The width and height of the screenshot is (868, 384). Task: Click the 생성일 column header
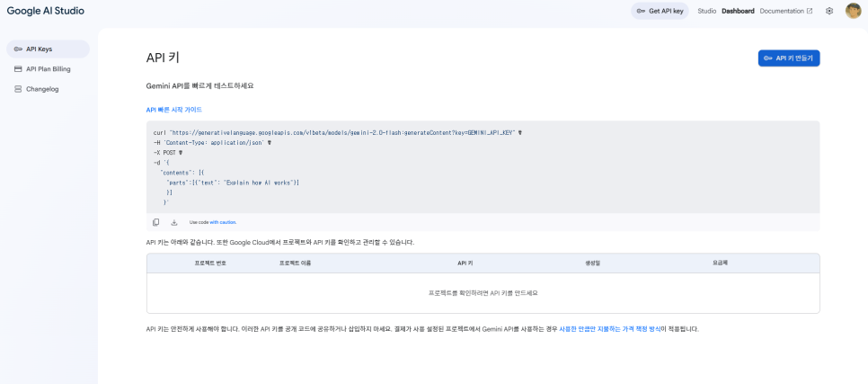tap(592, 263)
